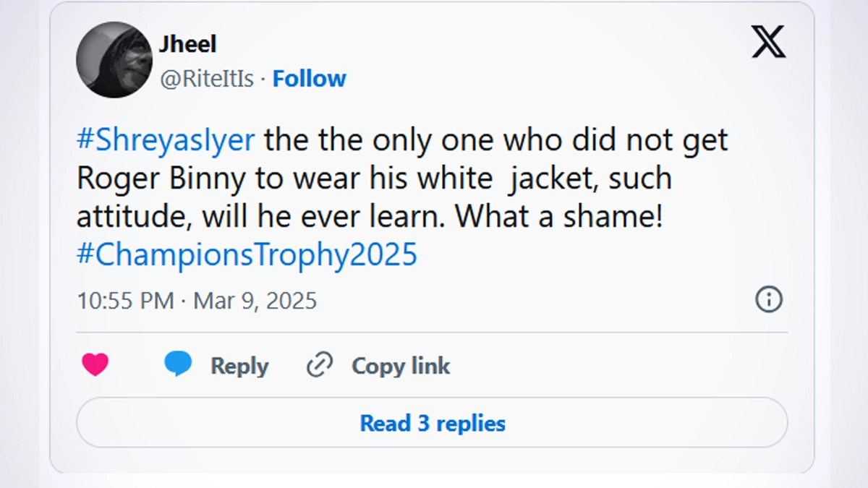
Task: Open the @RiteItIs handle link
Action: click(x=206, y=78)
